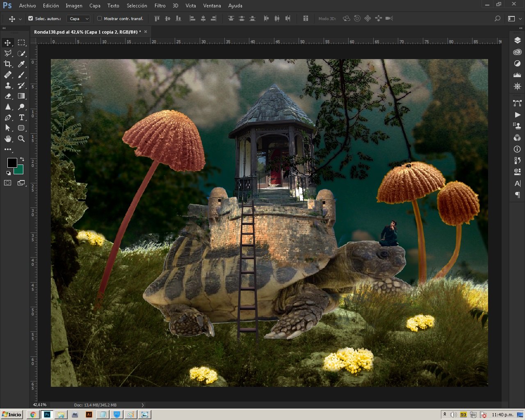Select the Quick Selection tool

tap(21, 53)
